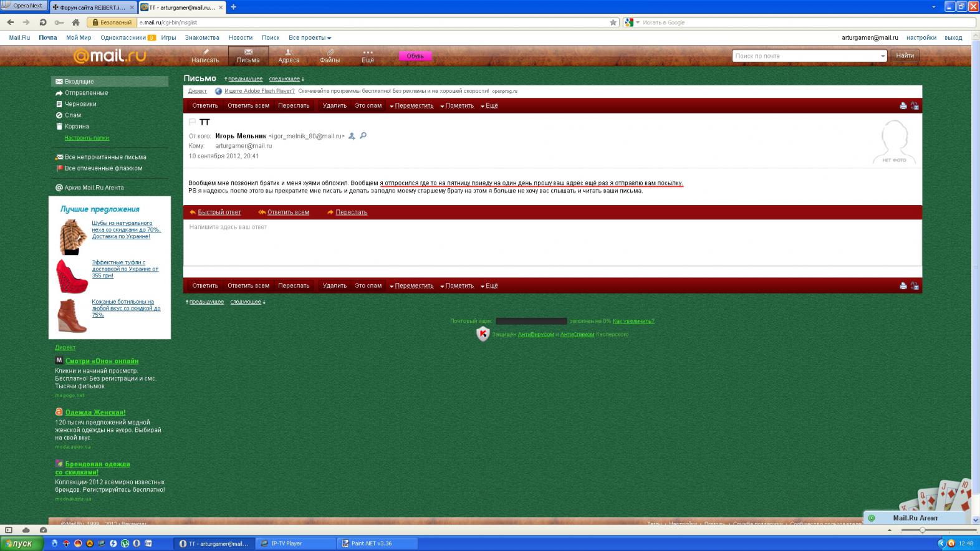Viewport: 980px width, 551px height.
Task: Click the password key icon in browser toolbar
Action: tap(59, 22)
